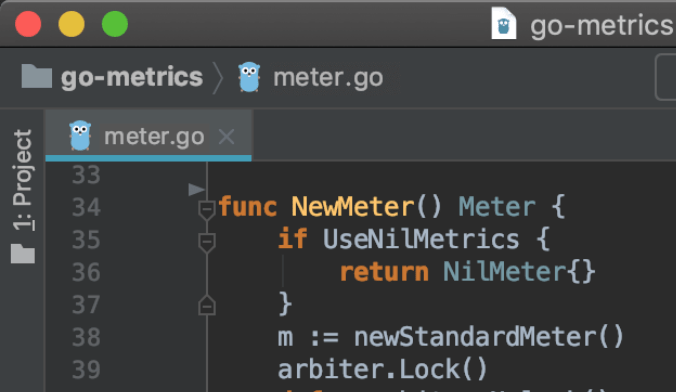Click the NilMeter type reference
Viewport: 676px width, 392px height.
click(x=505, y=272)
